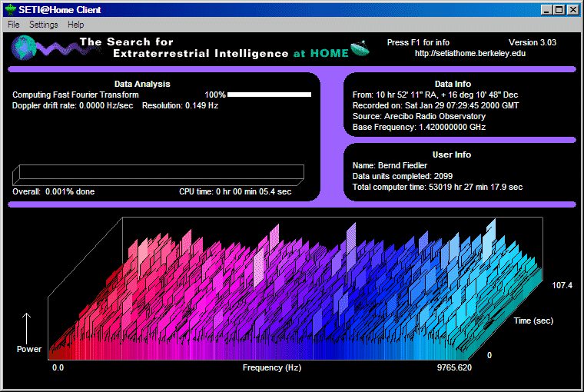Click the 'Version 3.03' text

click(x=533, y=42)
